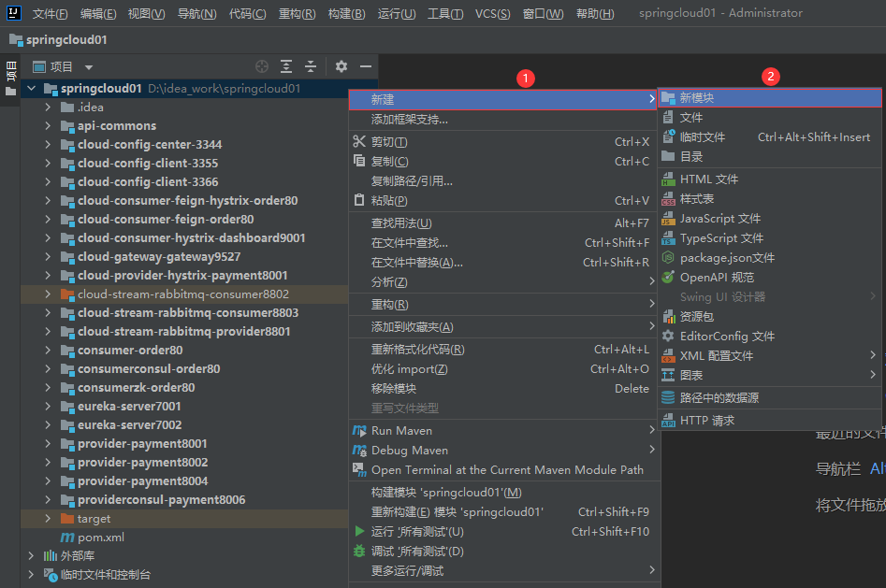The height and width of the screenshot is (588, 886).
Task: Expand the 临时文件和控制台 node arrow
Action: pos(32,574)
